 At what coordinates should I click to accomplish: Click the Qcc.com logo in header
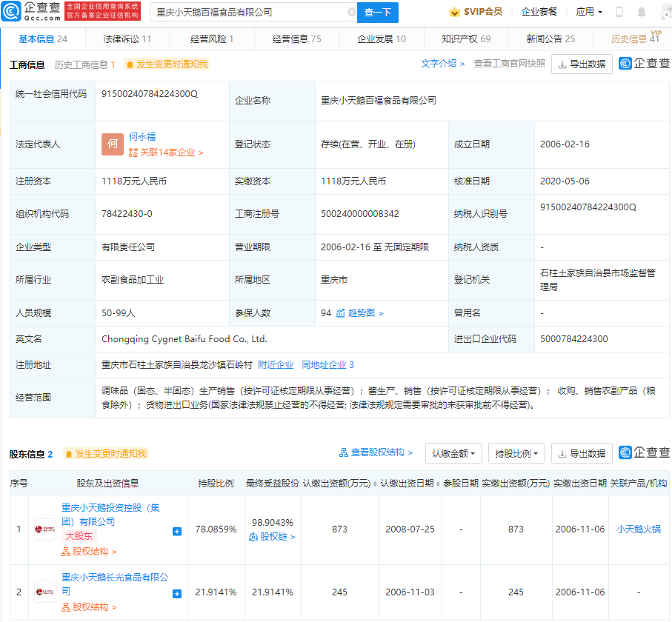(32, 11)
